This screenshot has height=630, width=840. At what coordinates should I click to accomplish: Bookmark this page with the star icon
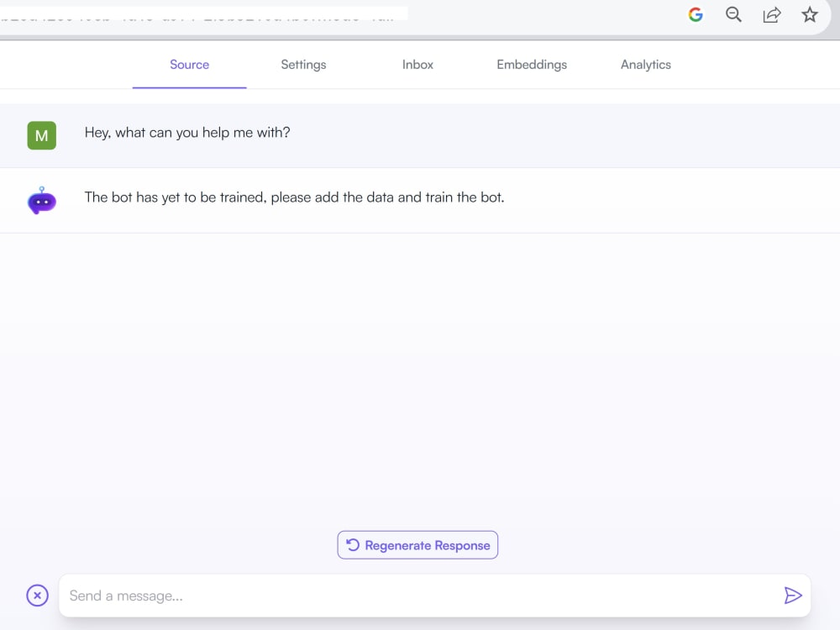810,14
